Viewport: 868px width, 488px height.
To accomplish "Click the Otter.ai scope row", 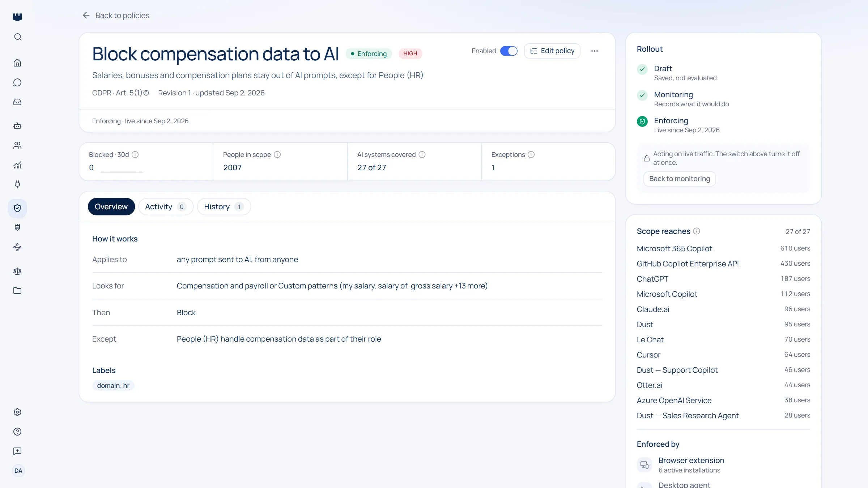I will (723, 385).
